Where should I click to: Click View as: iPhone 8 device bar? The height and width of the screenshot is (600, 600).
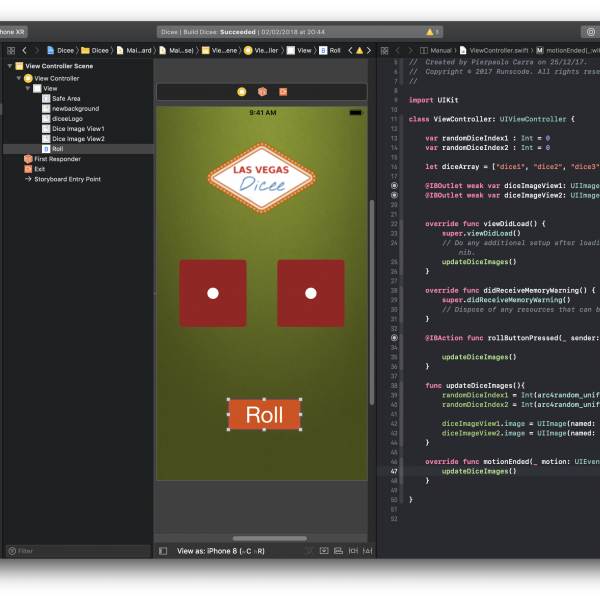point(220,551)
